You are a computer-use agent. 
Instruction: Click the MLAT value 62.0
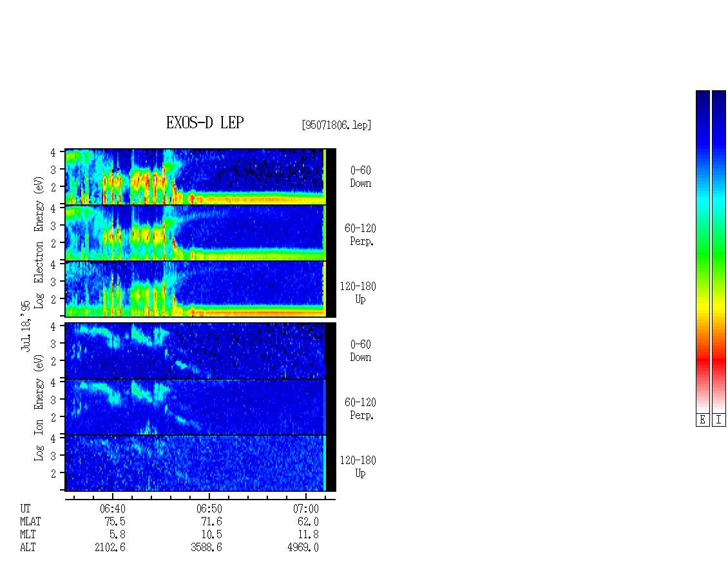[x=309, y=521]
